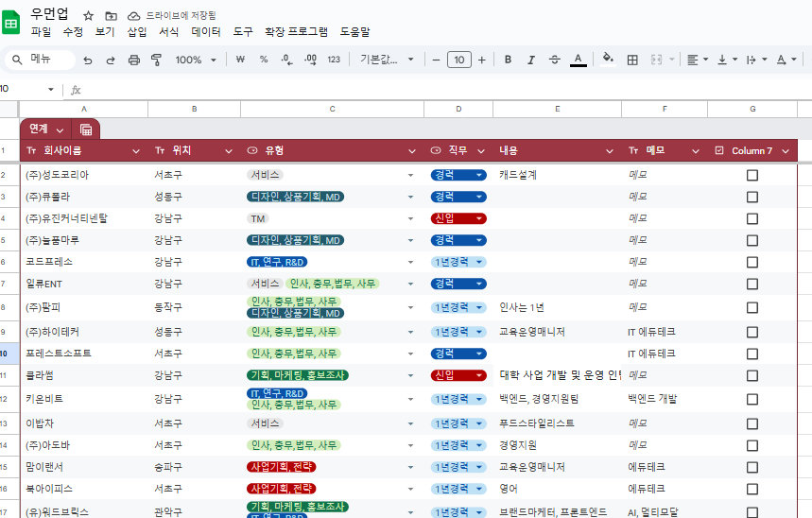Open the 123 number format menu
This screenshot has height=518, width=812.
(334, 60)
